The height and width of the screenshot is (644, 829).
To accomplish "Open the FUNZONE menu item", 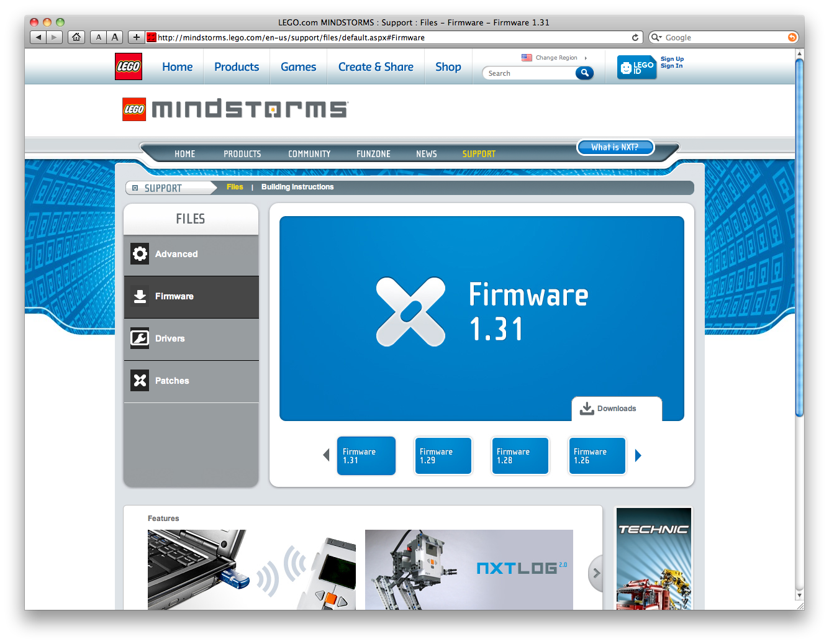I will 373,153.
